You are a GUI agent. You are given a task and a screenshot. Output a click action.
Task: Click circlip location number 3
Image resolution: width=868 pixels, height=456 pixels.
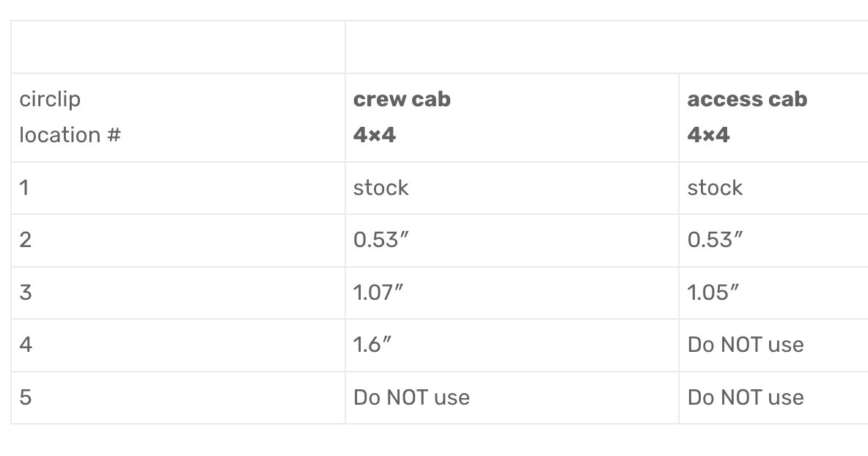(x=25, y=293)
